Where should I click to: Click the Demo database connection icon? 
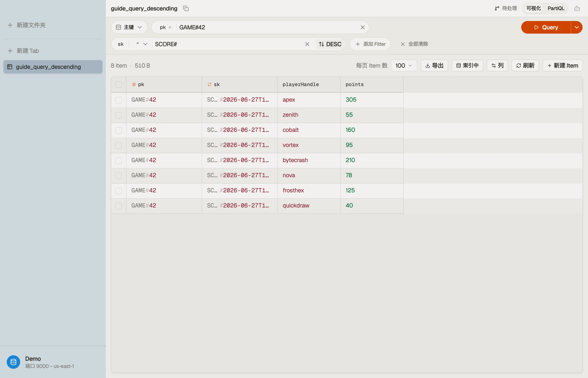(x=13, y=362)
